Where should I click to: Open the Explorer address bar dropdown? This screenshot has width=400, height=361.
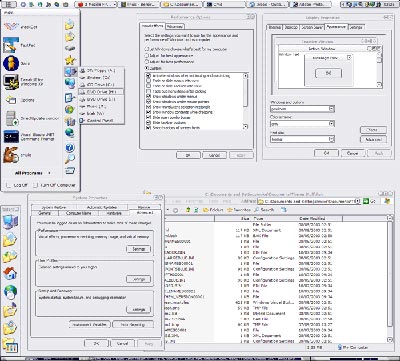tap(358, 201)
